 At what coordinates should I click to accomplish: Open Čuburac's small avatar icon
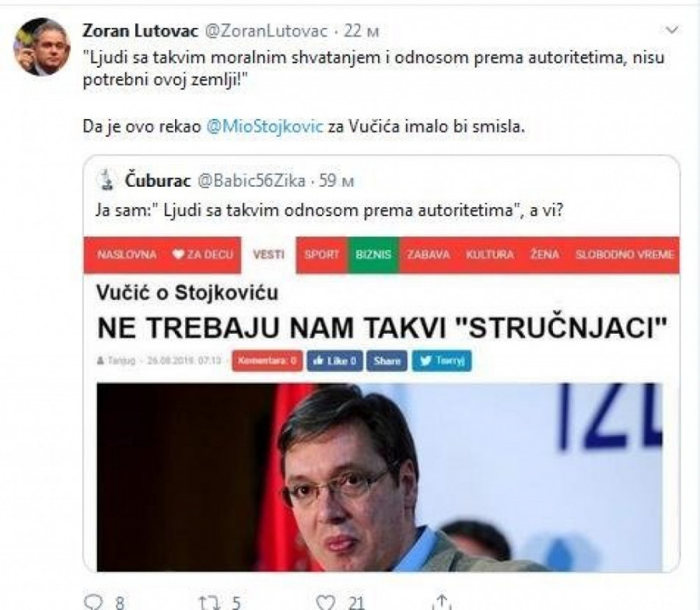(x=107, y=180)
